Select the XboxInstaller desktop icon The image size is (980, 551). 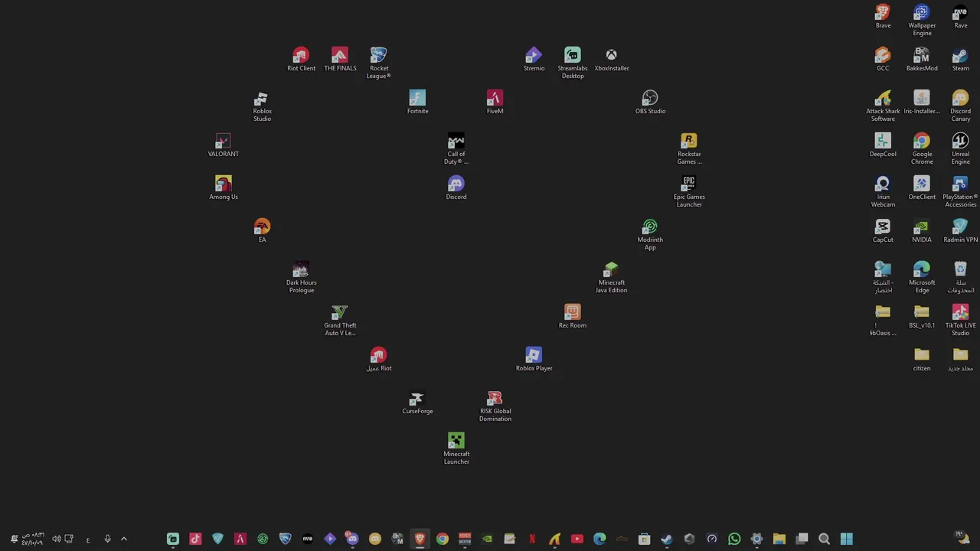(x=611, y=59)
